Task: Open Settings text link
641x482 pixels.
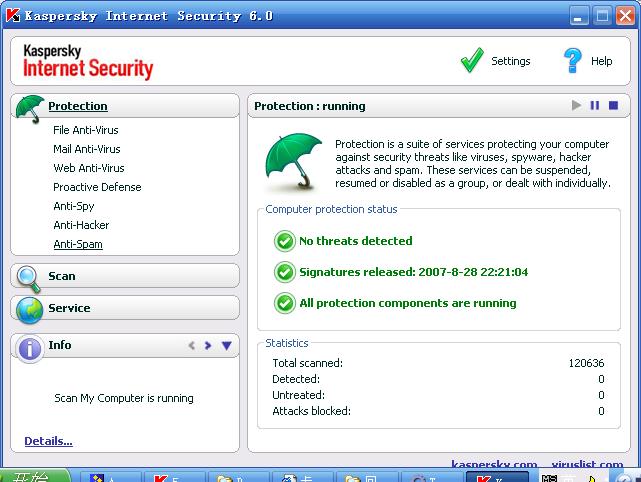Action: [x=511, y=61]
